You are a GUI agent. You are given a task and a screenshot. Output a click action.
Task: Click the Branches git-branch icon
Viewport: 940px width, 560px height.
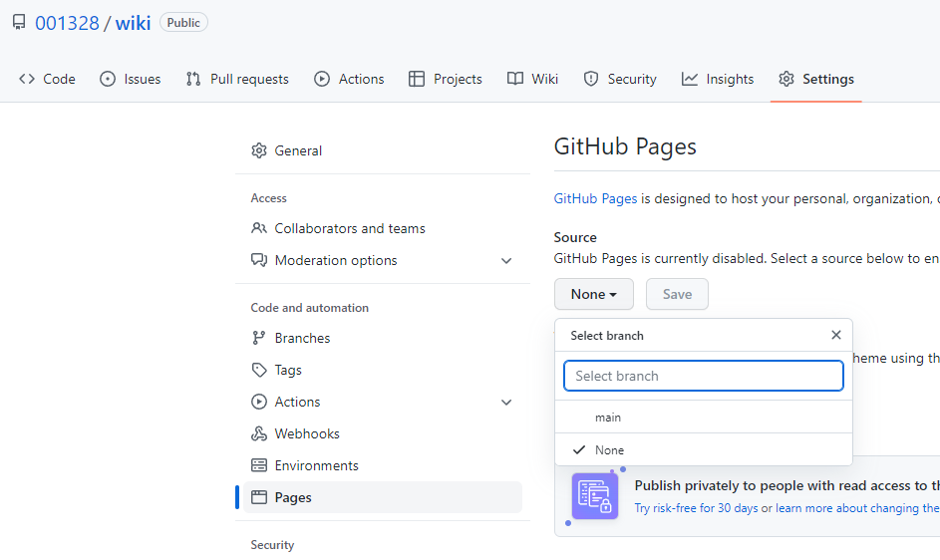point(259,338)
